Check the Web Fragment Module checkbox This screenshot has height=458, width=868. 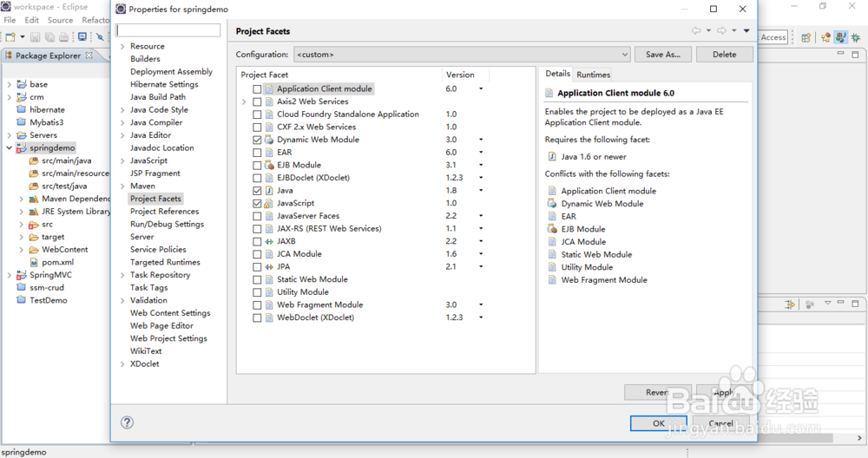pyautogui.click(x=257, y=305)
